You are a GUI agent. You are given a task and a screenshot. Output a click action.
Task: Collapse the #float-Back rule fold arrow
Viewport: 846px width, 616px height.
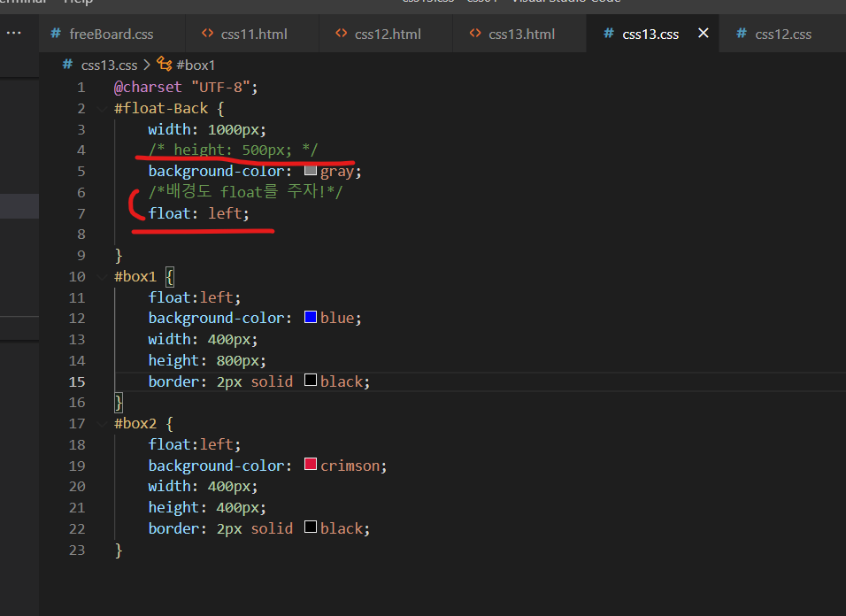102,109
